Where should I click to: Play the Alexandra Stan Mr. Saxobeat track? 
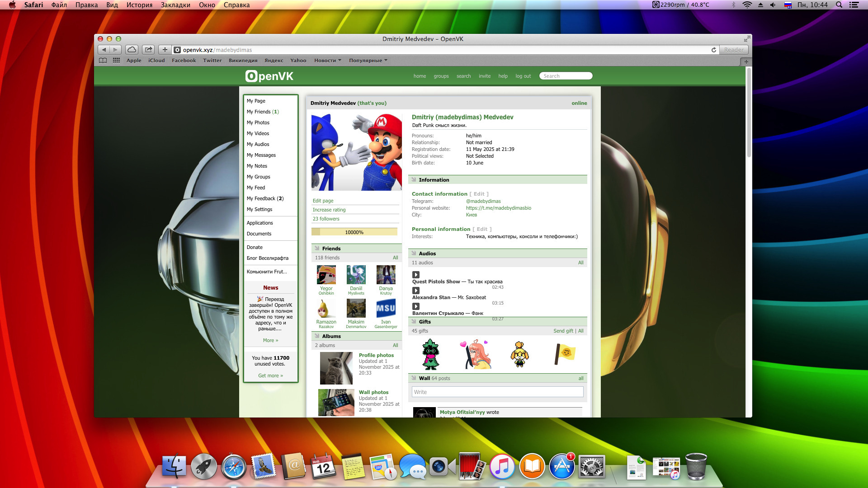[416, 291]
